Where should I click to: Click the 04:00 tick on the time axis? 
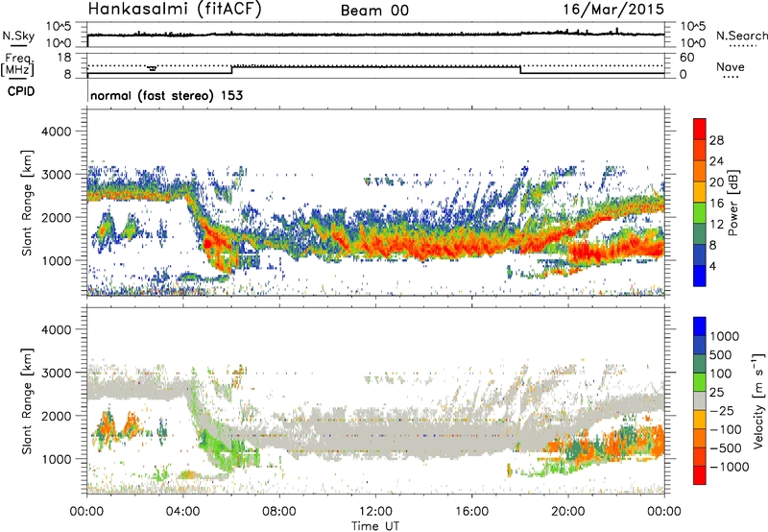click(x=183, y=512)
